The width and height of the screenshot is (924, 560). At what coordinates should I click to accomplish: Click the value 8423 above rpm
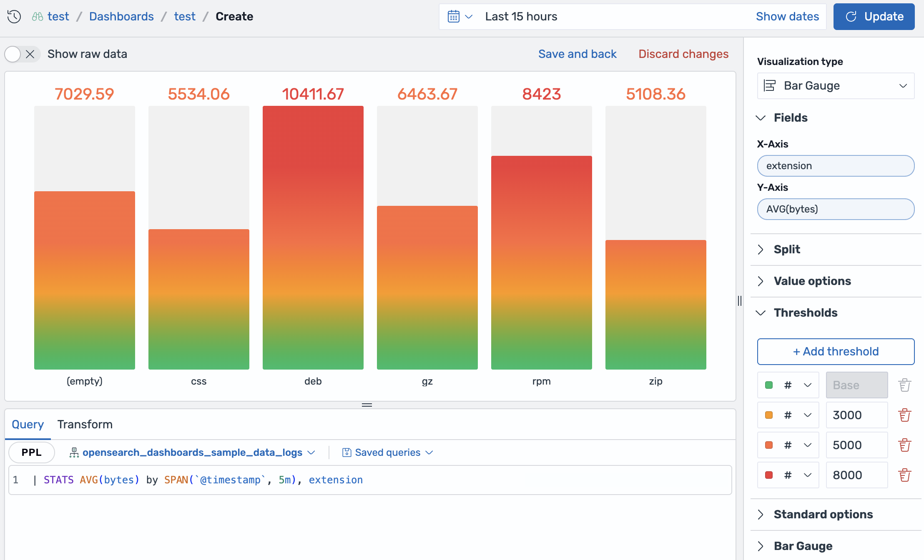[x=542, y=94]
